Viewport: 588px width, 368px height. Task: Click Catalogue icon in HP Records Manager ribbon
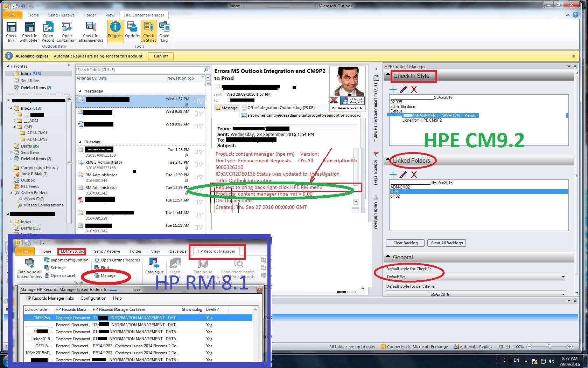pyautogui.click(x=154, y=266)
